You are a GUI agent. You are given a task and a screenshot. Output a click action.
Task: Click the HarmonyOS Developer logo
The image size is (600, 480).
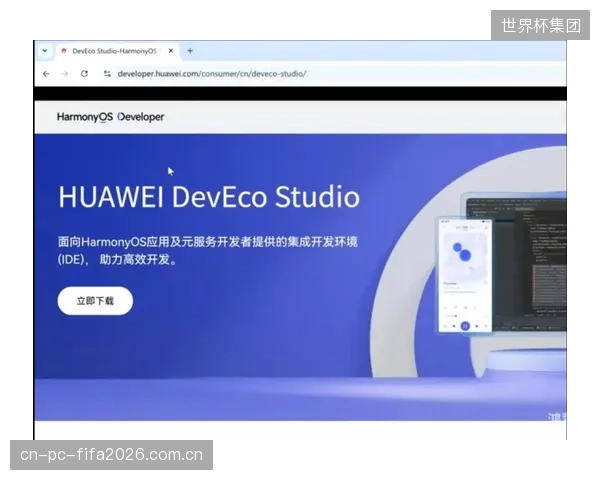pos(111,117)
